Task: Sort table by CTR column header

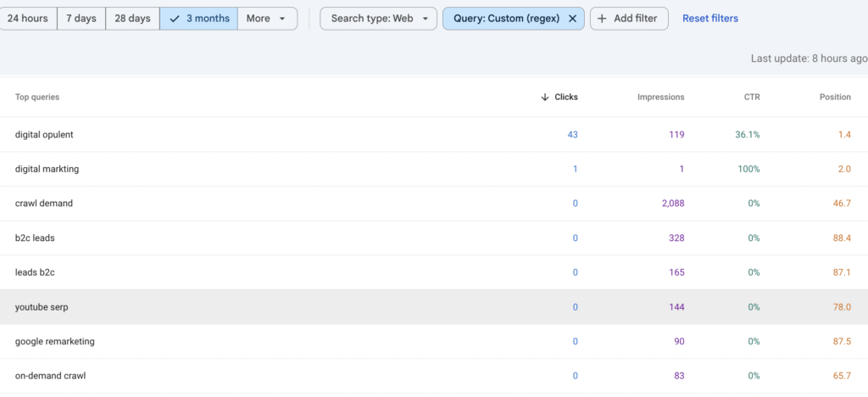Action: (x=751, y=98)
